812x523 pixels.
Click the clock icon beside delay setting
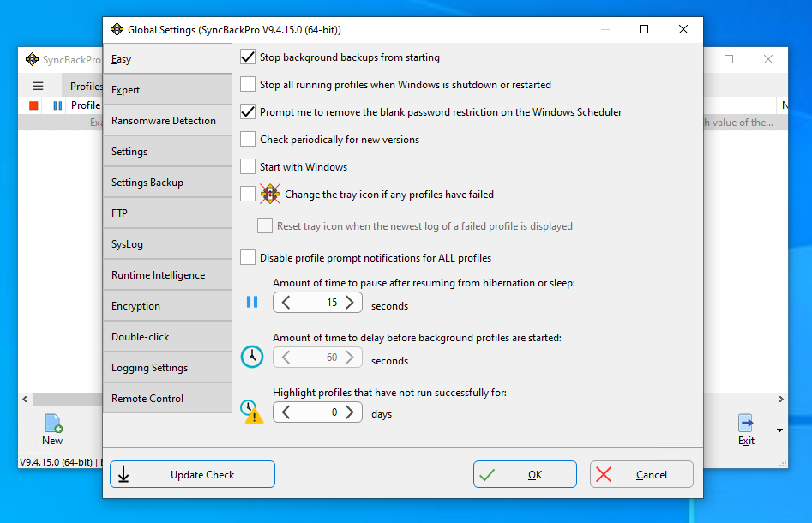(x=252, y=357)
